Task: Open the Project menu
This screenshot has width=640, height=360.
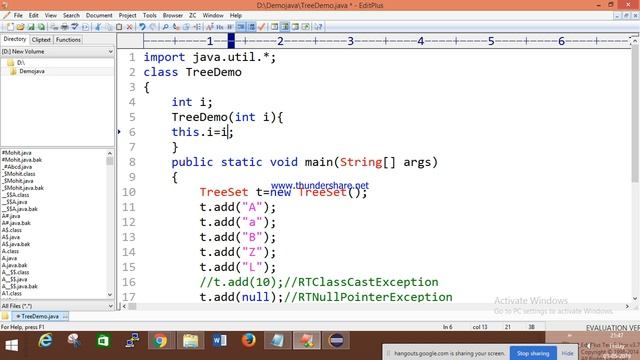Action: click(x=127, y=16)
